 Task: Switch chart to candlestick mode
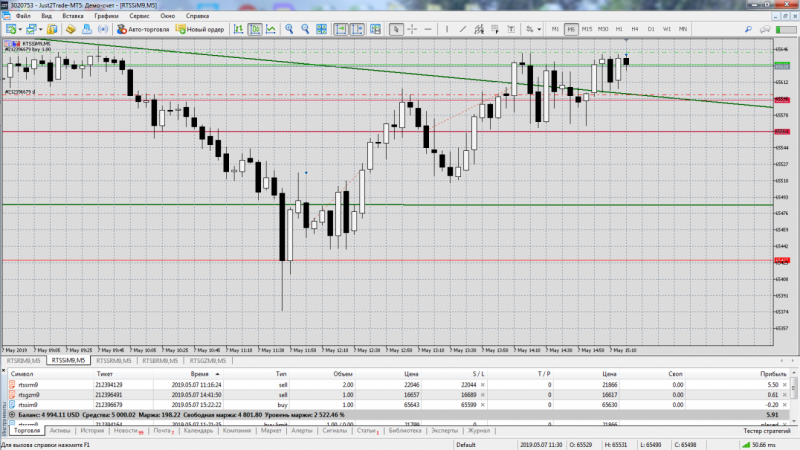[x=255, y=29]
